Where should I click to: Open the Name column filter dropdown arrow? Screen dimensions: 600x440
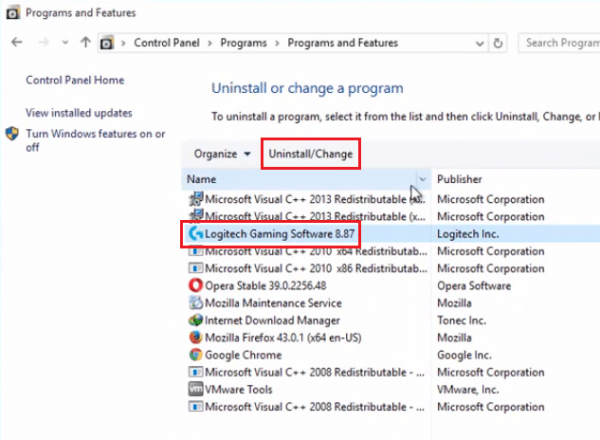coord(422,179)
